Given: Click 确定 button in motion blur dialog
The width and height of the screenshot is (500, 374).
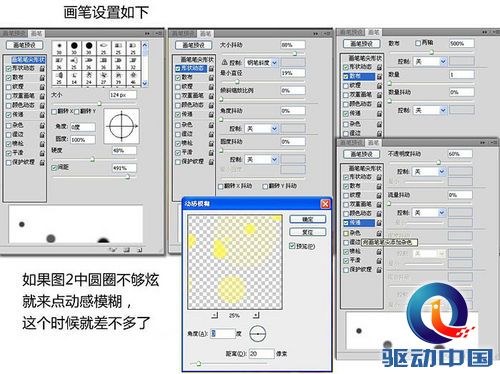Looking at the screenshot, I should (x=308, y=219).
